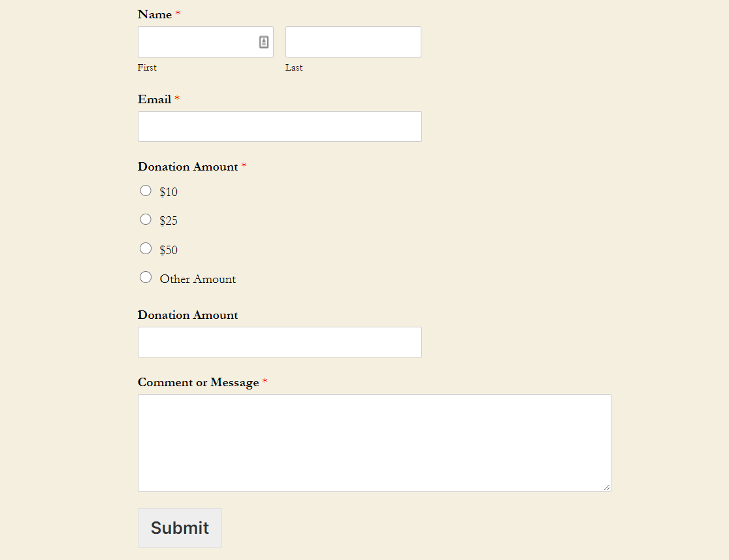
Task: Choose the $25 donation radio button
Action: (x=146, y=220)
